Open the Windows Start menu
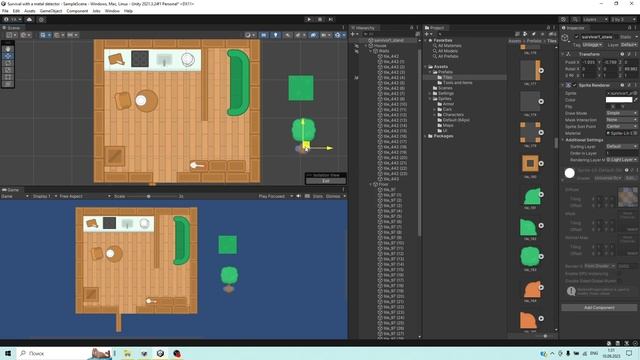The width and height of the screenshot is (640, 360). click(8, 353)
